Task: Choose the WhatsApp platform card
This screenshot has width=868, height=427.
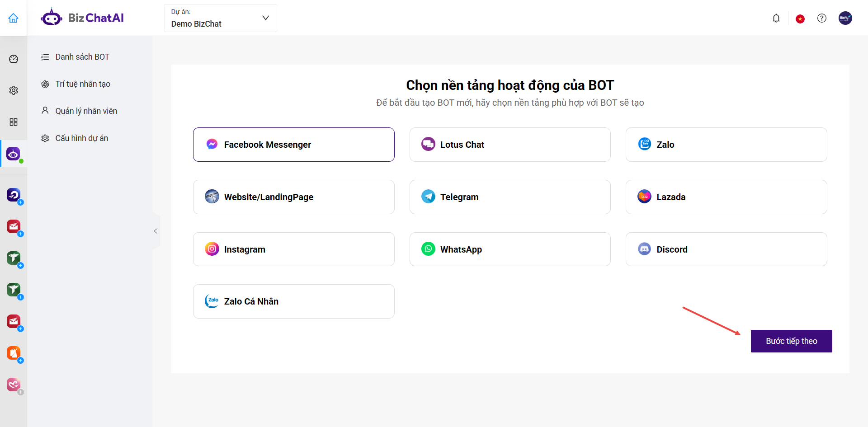Action: 510,249
